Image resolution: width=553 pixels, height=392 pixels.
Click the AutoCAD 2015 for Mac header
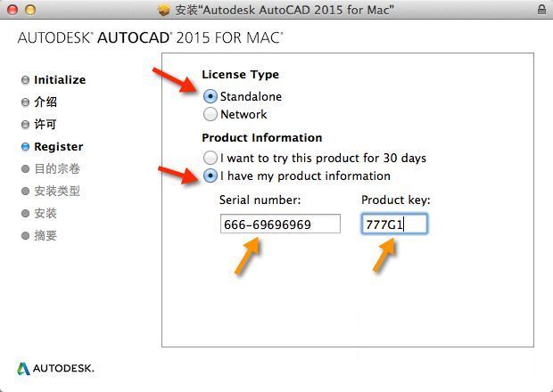(151, 37)
